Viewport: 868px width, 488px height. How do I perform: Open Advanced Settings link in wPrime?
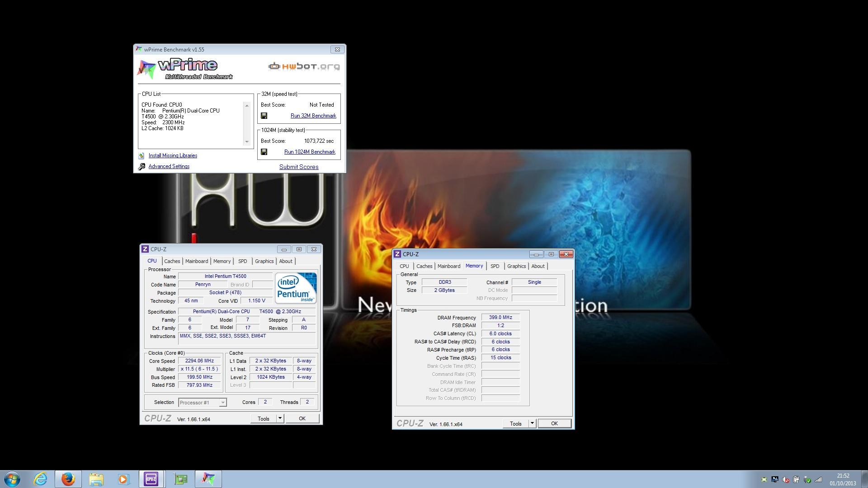point(169,166)
